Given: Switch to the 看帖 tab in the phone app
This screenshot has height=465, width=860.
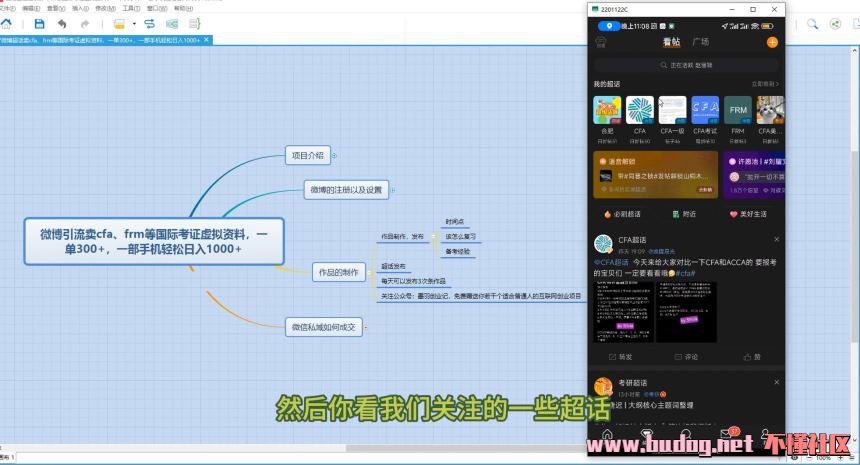Looking at the screenshot, I should pos(671,42).
